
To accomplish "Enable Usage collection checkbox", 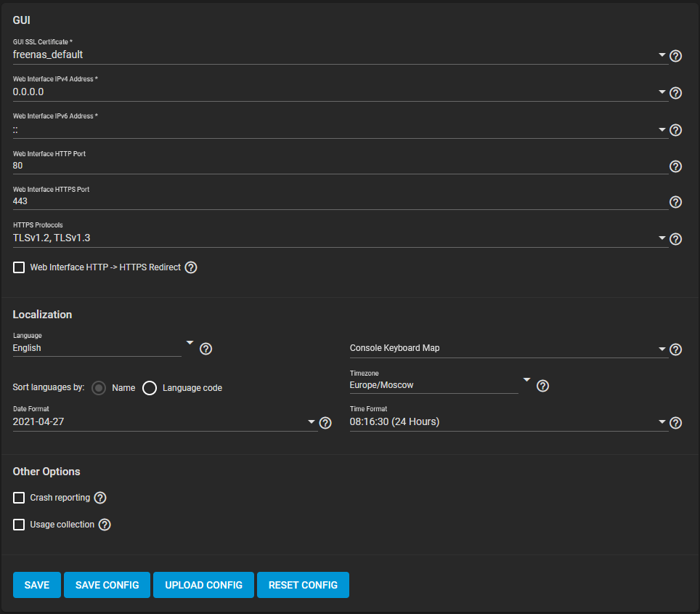I will click(x=19, y=525).
